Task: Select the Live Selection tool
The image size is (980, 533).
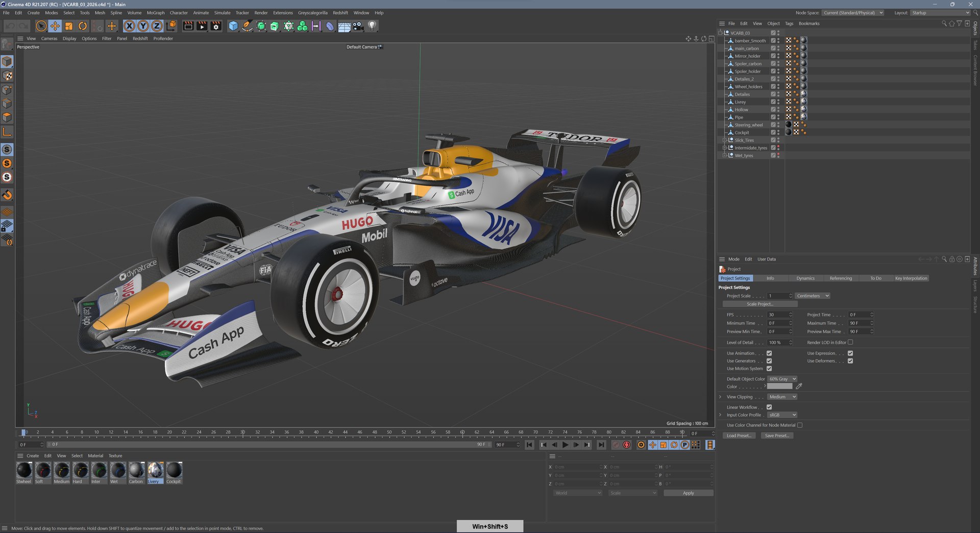Action: (x=41, y=26)
